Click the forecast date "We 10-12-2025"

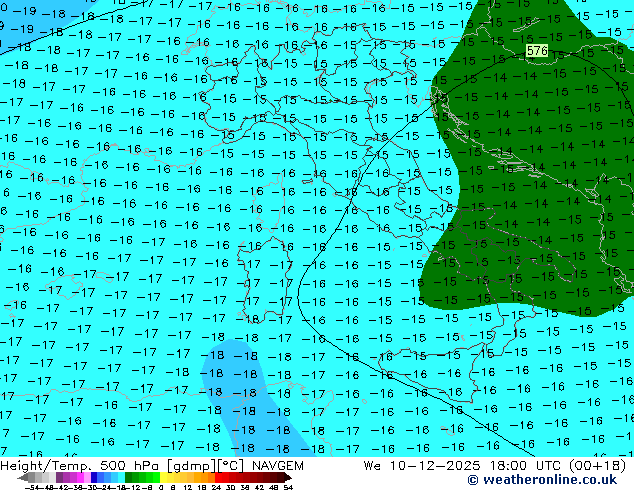tap(422, 466)
